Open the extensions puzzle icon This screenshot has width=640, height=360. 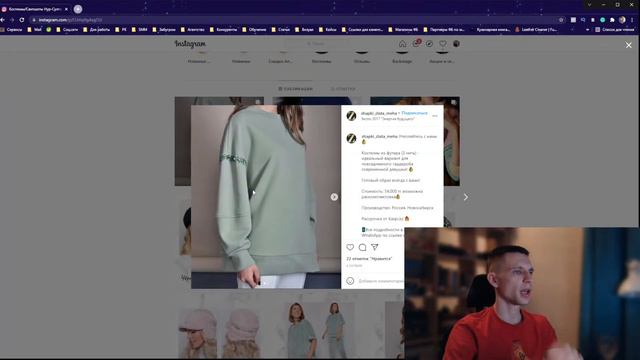(x=612, y=20)
